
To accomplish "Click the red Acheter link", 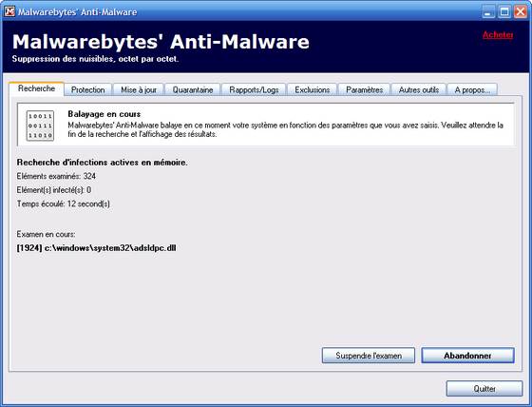I will tap(498, 35).
